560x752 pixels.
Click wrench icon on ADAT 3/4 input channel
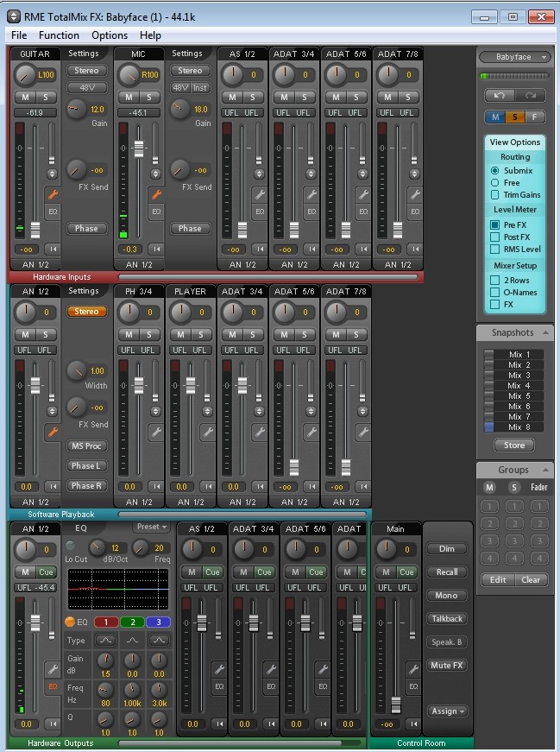pyautogui.click(x=311, y=194)
